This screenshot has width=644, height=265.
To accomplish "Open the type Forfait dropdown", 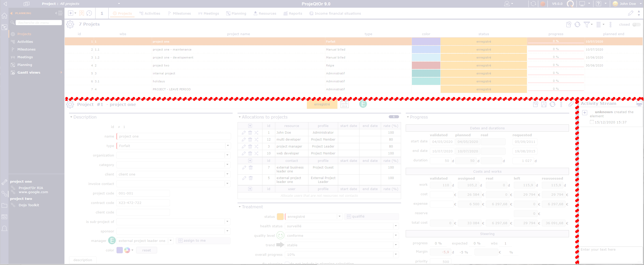I will click(x=228, y=146).
